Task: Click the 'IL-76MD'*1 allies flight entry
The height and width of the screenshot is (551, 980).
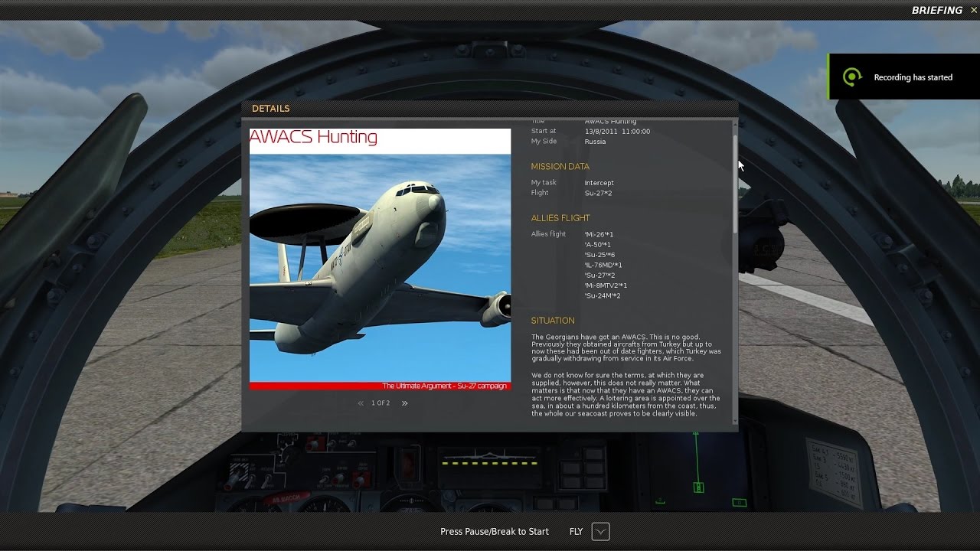Action: tap(603, 266)
